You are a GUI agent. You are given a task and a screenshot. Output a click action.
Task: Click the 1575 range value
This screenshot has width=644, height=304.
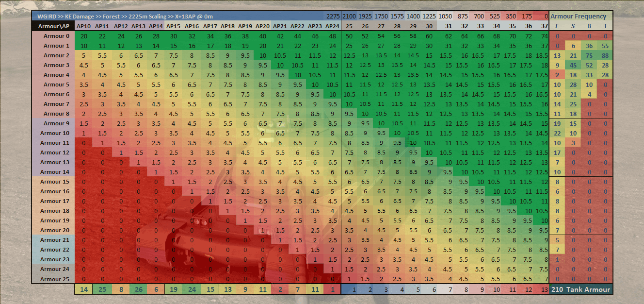pos(397,16)
